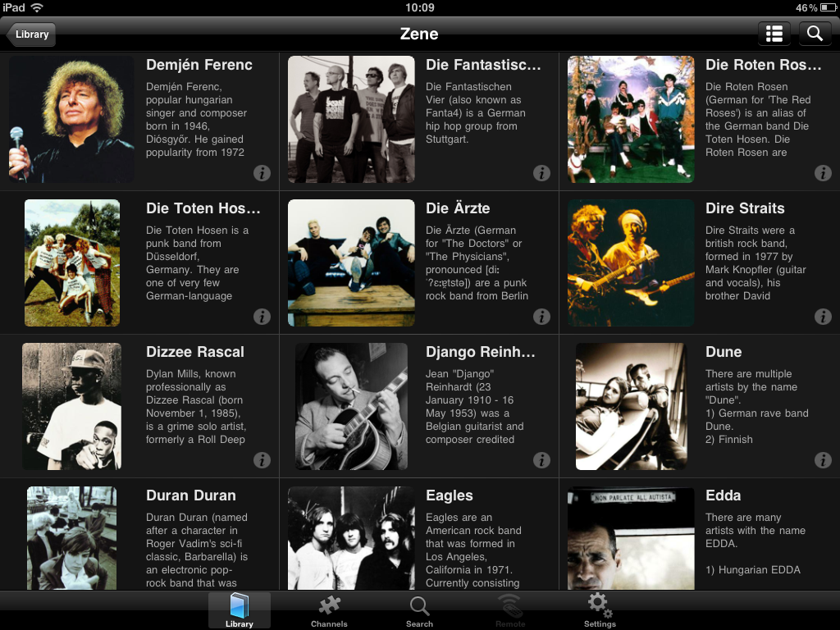
Task: Open the Settings tab
Action: point(600,610)
